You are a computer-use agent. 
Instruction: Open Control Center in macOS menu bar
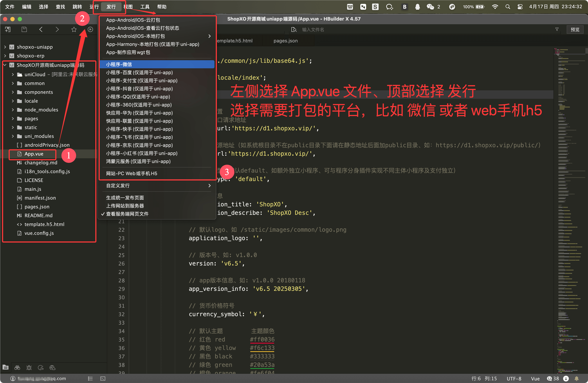[520, 7]
